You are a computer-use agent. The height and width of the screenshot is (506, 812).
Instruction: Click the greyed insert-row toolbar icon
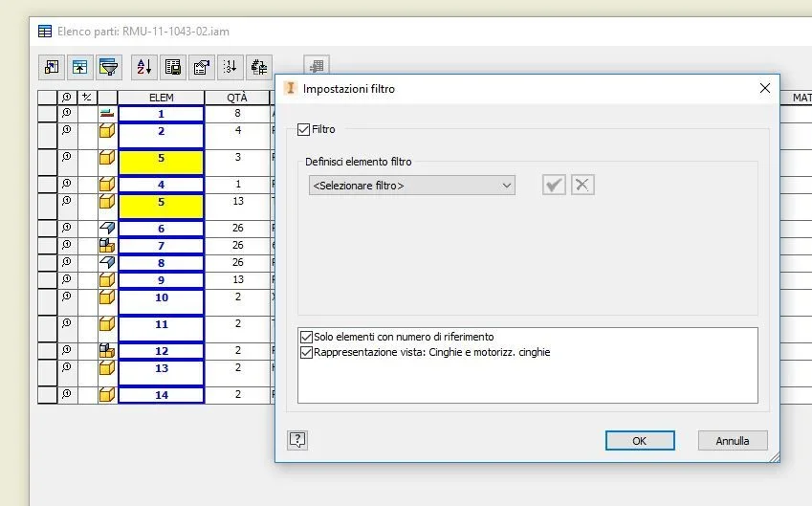(x=317, y=66)
